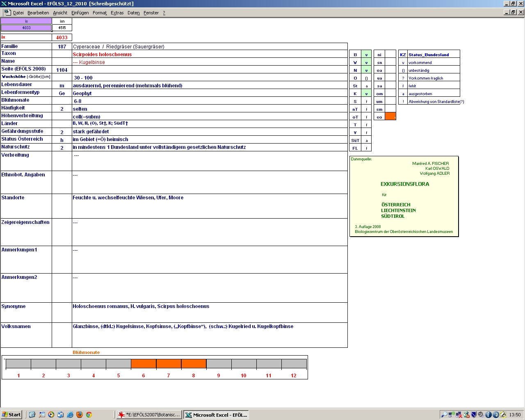Open the Format menu
Screen dimensions: 525x420
(100, 13)
